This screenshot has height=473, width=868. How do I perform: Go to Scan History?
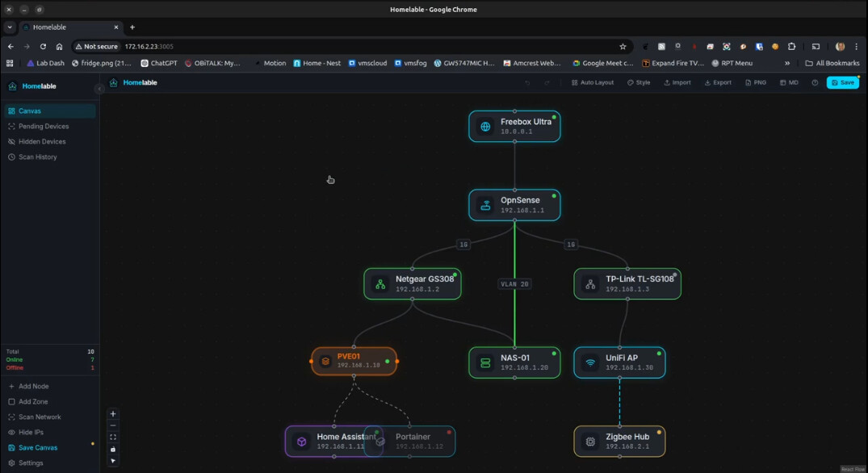[x=37, y=157]
